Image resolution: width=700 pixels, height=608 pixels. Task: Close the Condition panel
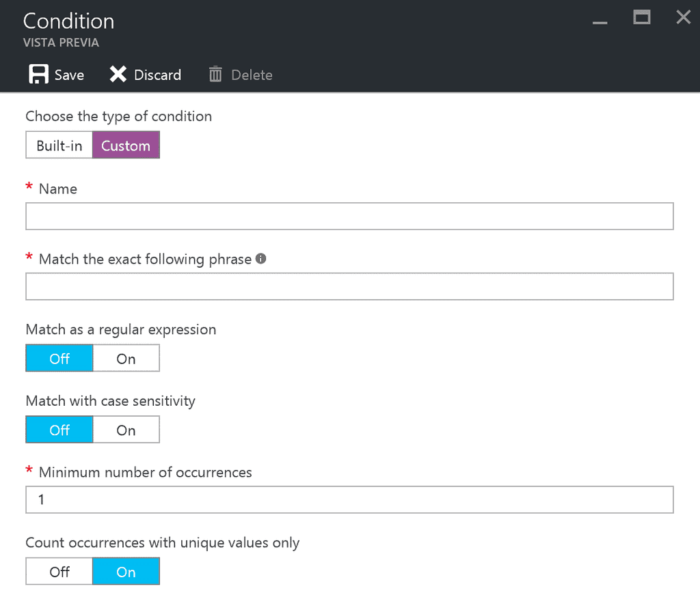(x=683, y=18)
